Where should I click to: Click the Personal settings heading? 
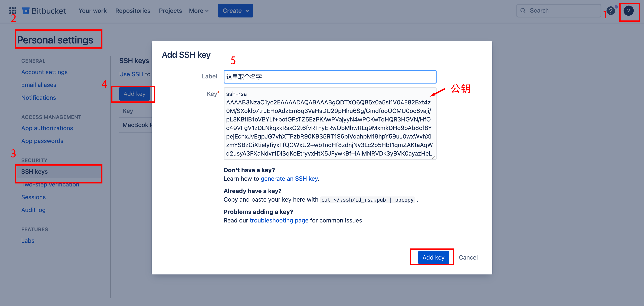coord(55,40)
